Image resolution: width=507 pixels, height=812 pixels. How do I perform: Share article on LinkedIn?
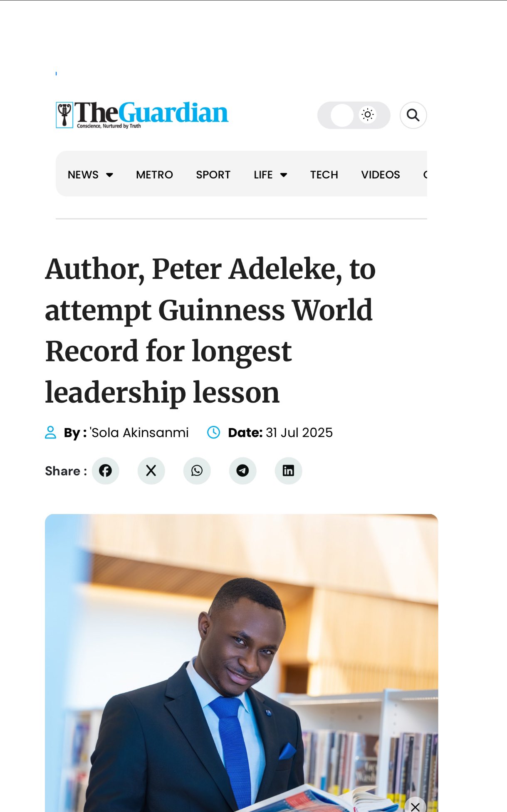289,471
